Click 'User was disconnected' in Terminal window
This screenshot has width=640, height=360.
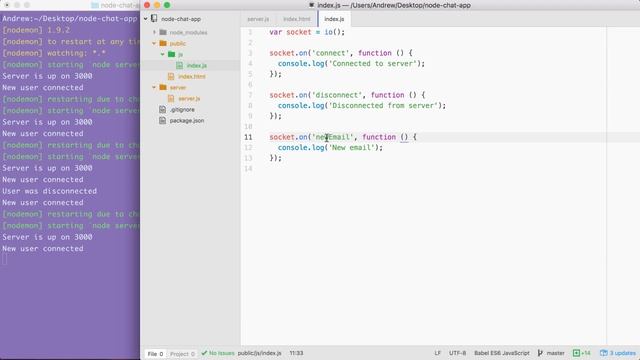(x=49, y=191)
